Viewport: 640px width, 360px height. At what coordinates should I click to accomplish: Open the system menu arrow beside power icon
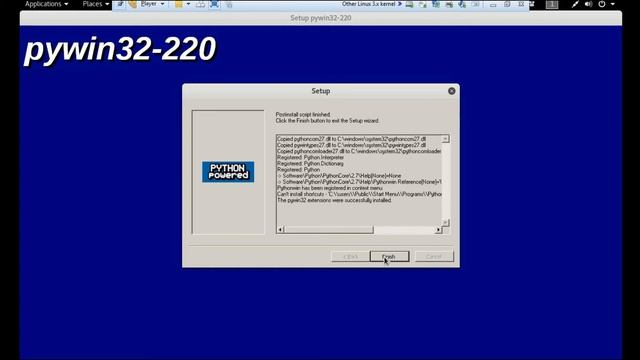(613, 4)
